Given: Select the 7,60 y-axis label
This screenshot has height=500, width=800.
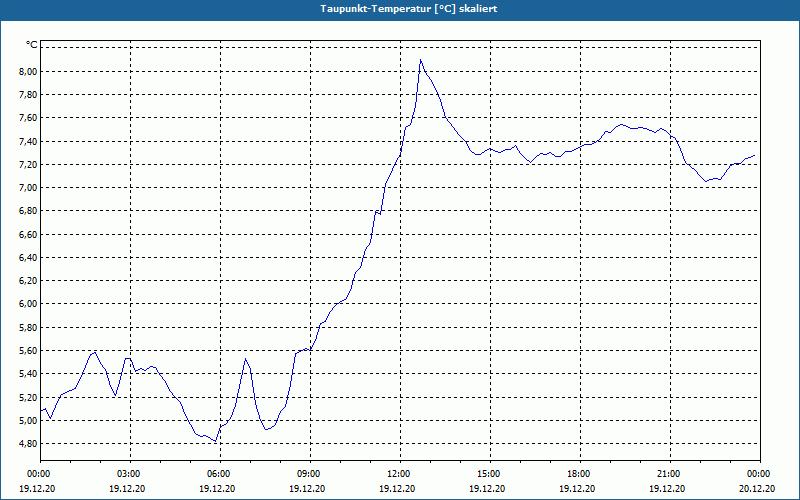Looking at the screenshot, I should click(29, 118).
